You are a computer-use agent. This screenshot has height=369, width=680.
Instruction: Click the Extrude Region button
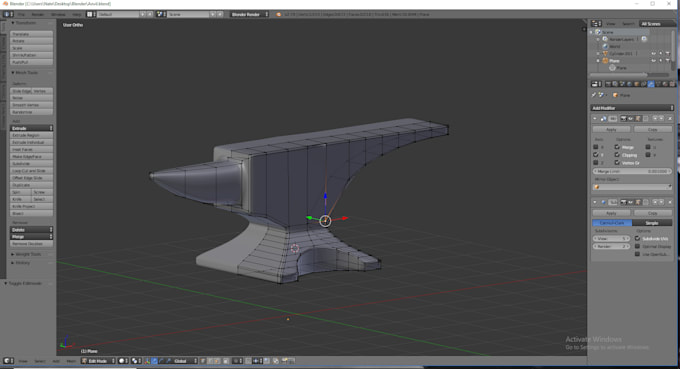tap(32, 135)
